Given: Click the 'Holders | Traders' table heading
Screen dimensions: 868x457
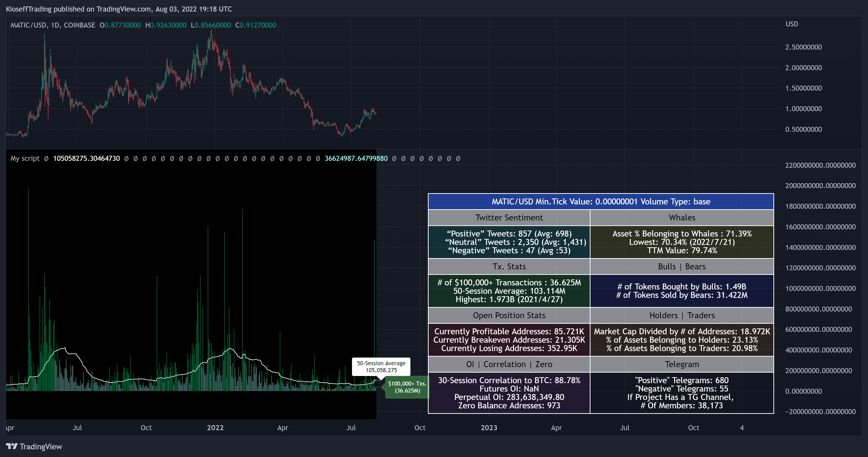Looking at the screenshot, I should point(682,315).
